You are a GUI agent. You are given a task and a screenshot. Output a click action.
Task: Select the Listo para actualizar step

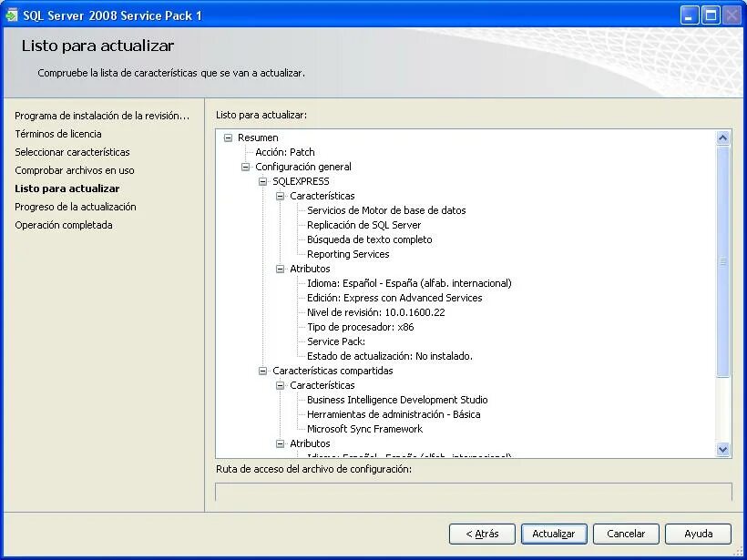pyautogui.click(x=67, y=188)
